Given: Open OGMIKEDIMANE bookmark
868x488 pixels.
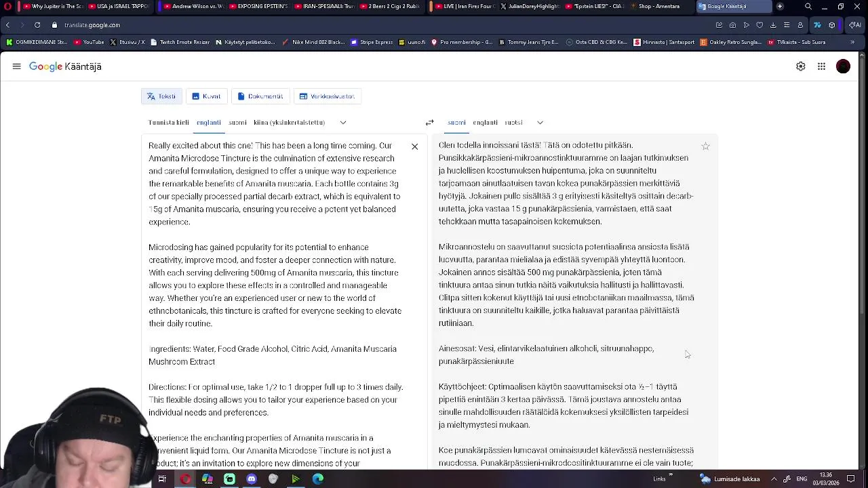Looking at the screenshot, I should pyautogui.click(x=37, y=42).
